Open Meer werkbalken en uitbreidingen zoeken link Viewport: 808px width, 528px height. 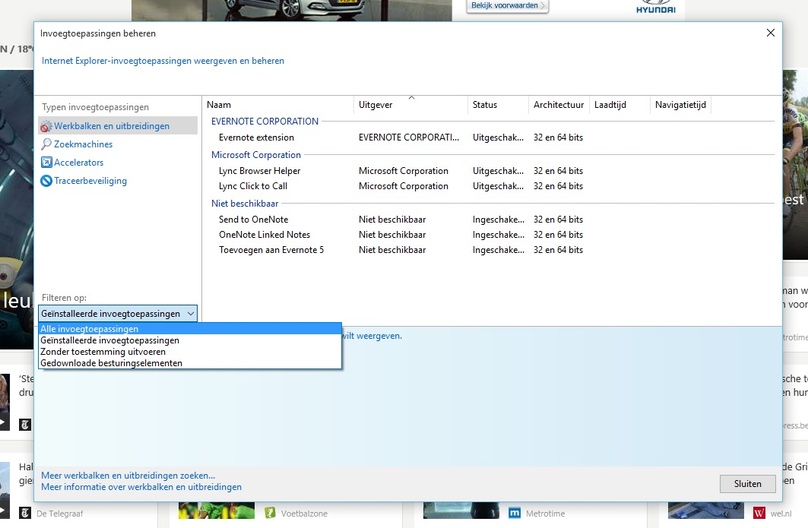[128, 475]
